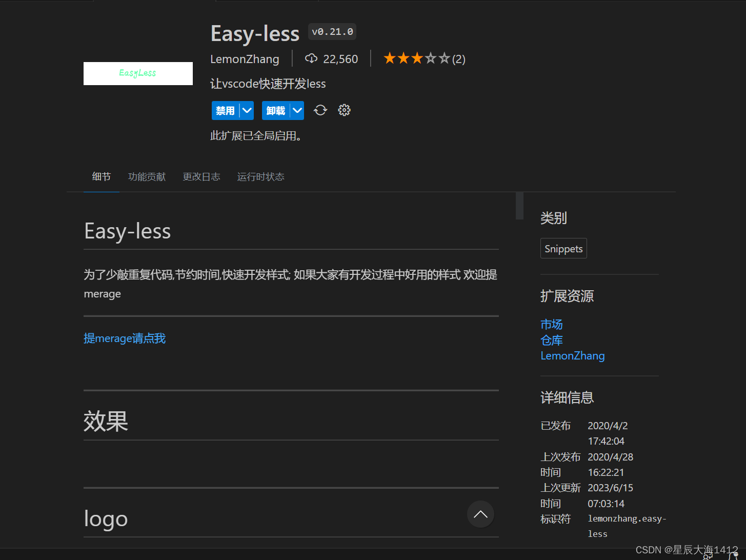Expand the 卸载 button dropdown arrow
The width and height of the screenshot is (746, 560).
coord(296,110)
